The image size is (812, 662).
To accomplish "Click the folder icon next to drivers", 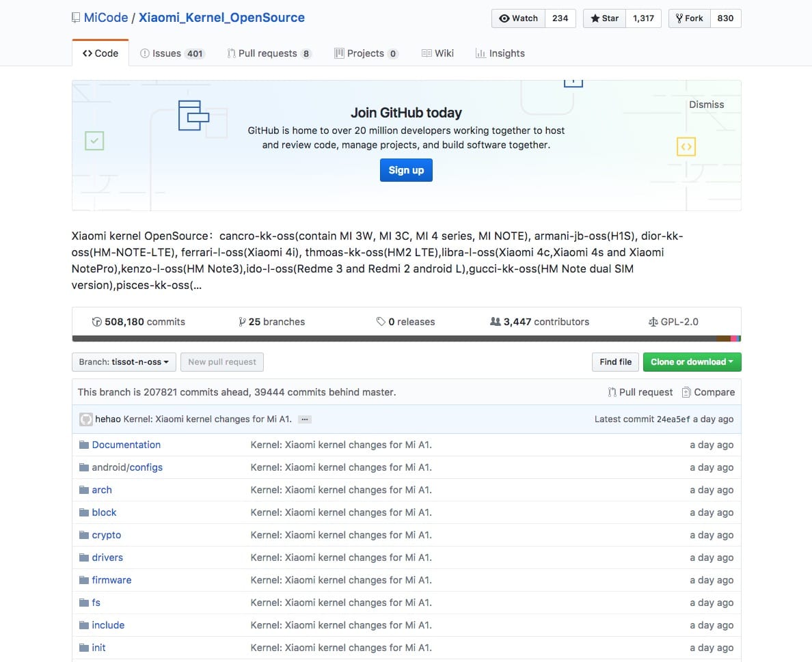I will pos(84,557).
